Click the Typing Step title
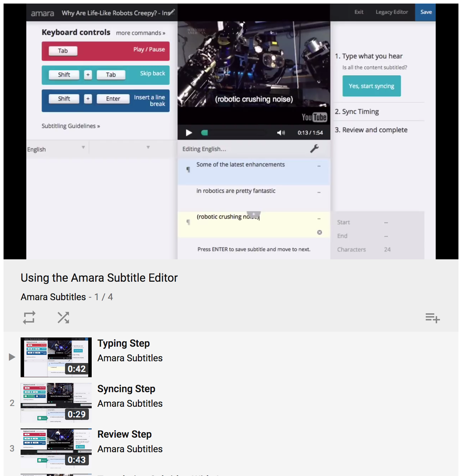462x476 pixels. [x=124, y=344]
